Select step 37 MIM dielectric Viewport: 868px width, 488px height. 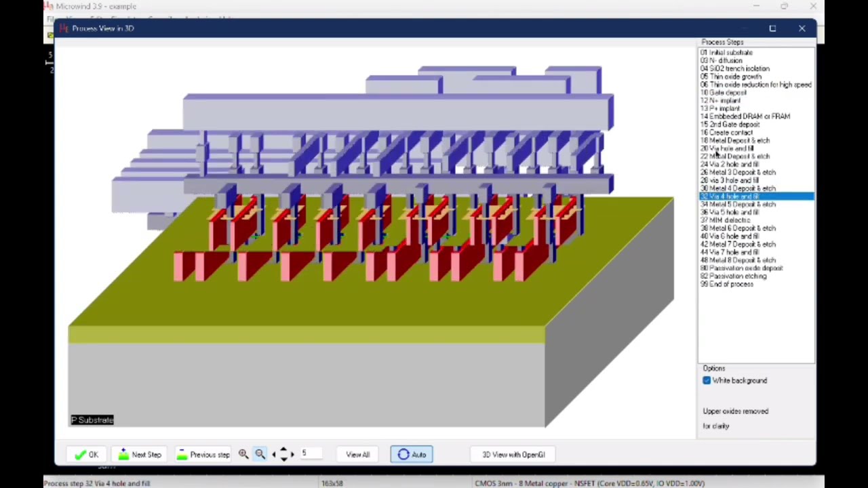(756, 220)
